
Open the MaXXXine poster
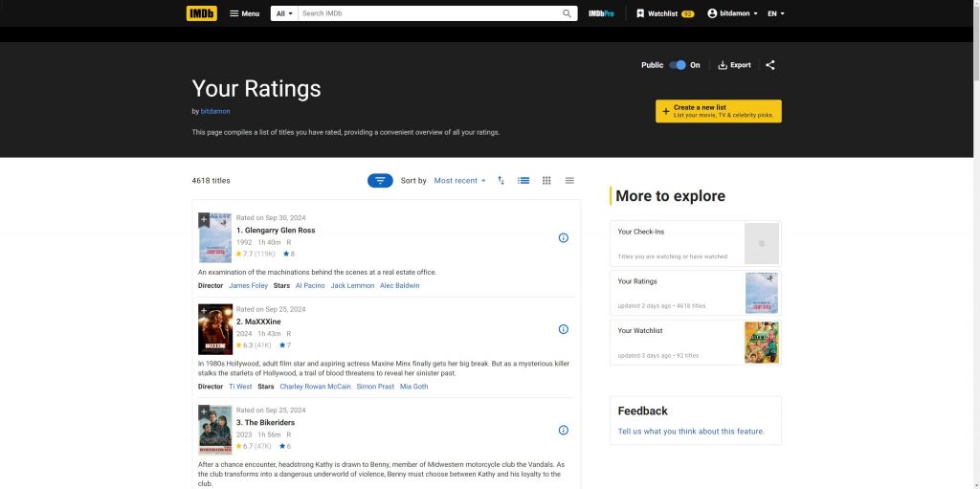coord(215,329)
